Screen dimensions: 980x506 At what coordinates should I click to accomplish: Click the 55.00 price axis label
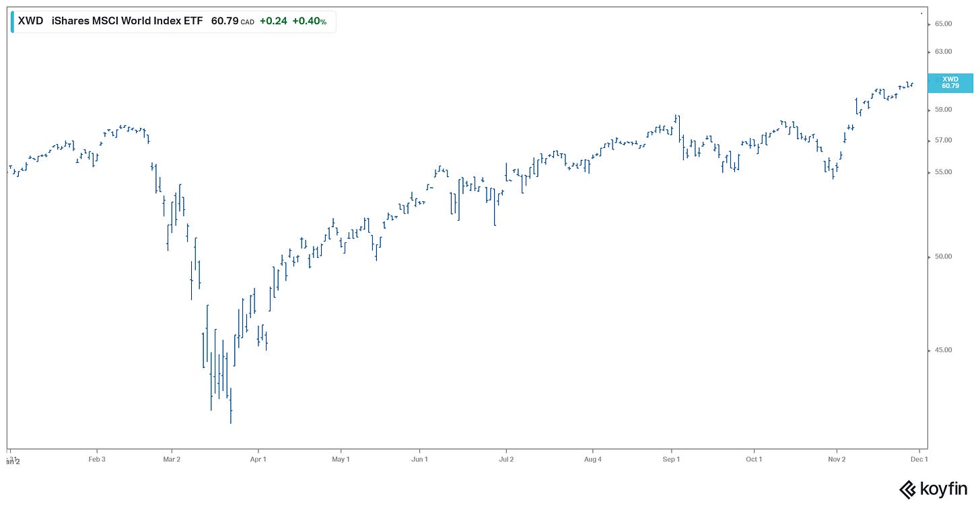tap(943, 172)
